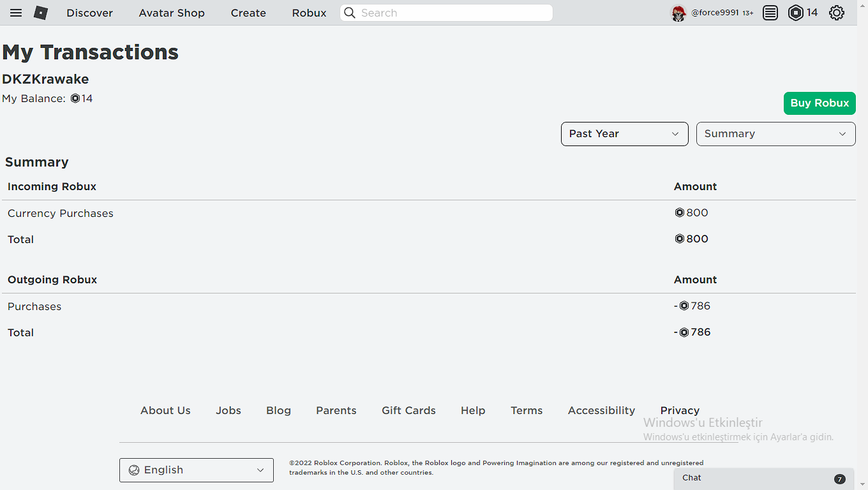
Task: Open the Gift Cards footer link
Action: (408, 410)
